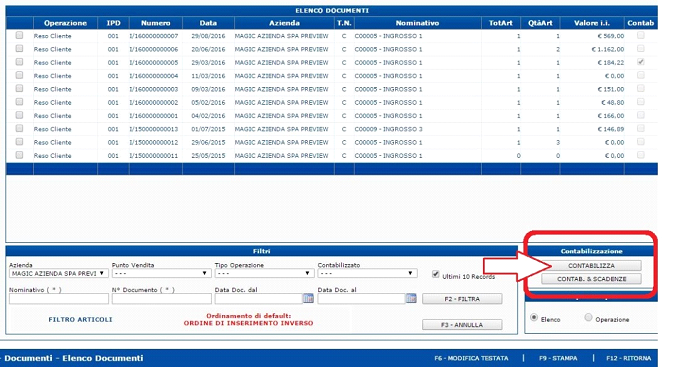Screen dimensions: 686x368
Task: Tick row checkbox for document 1/150000000011
Action: point(19,154)
